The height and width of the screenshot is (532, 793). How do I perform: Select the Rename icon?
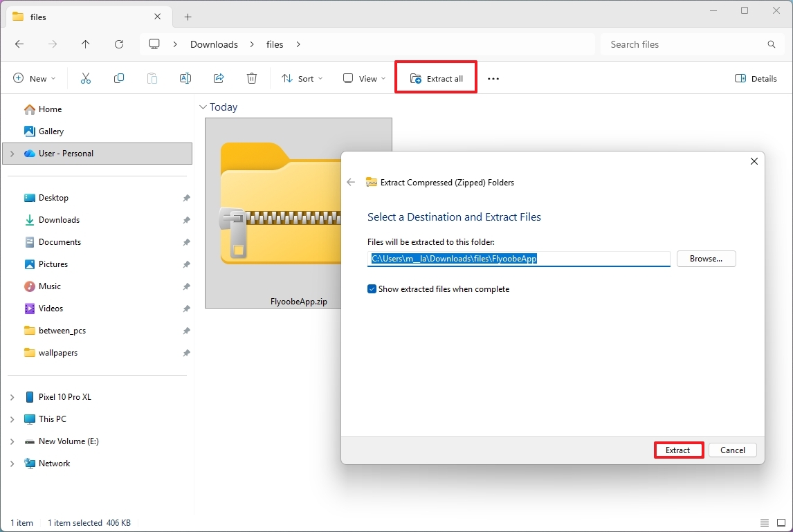point(185,78)
